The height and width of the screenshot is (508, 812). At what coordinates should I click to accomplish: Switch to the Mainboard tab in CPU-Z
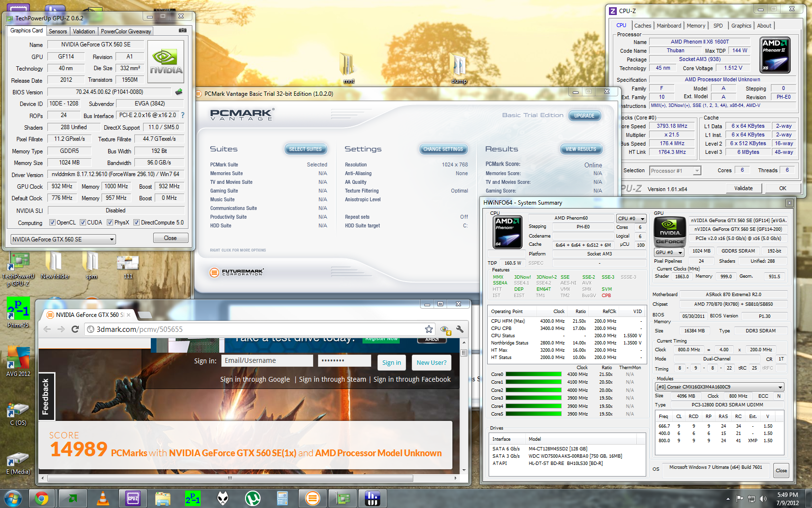[669, 26]
